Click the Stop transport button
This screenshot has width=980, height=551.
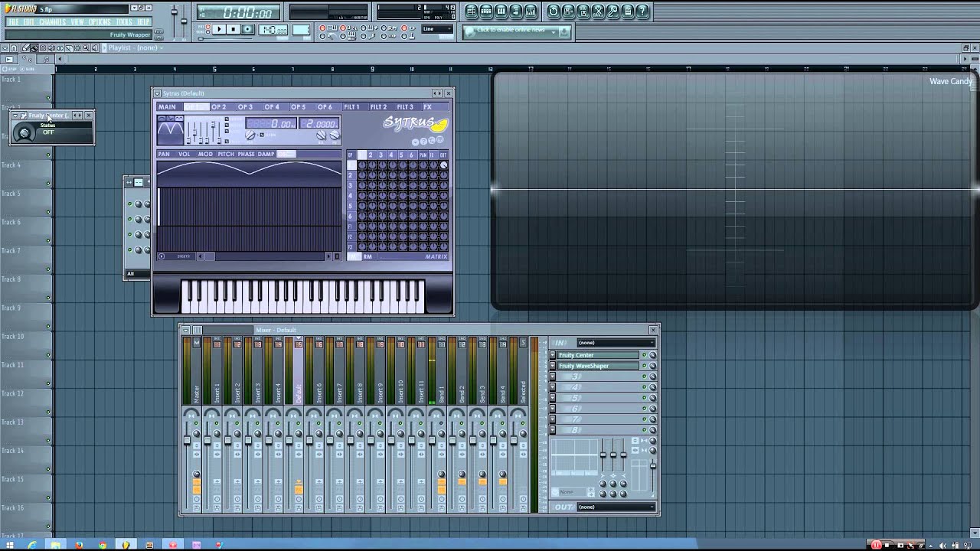click(233, 29)
